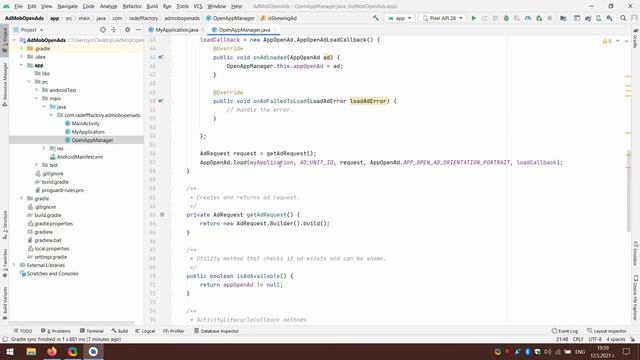This screenshot has width=640, height=360.
Task: Open the Terminal tool window
Action: tap(91, 331)
